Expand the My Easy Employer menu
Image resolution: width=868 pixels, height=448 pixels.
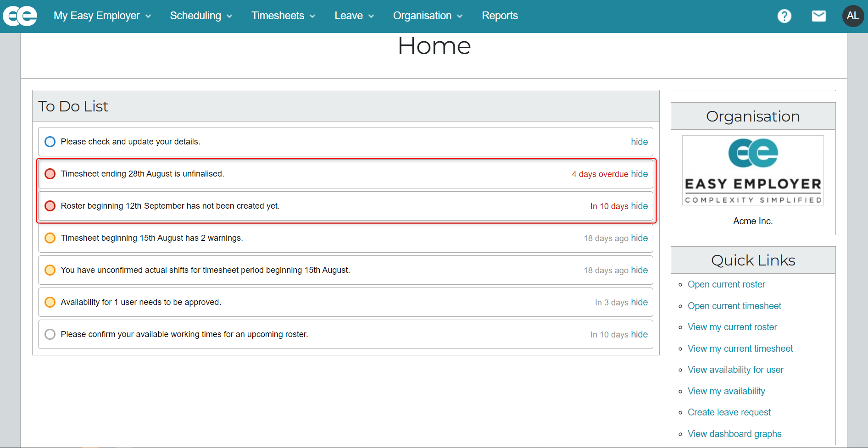pos(102,16)
